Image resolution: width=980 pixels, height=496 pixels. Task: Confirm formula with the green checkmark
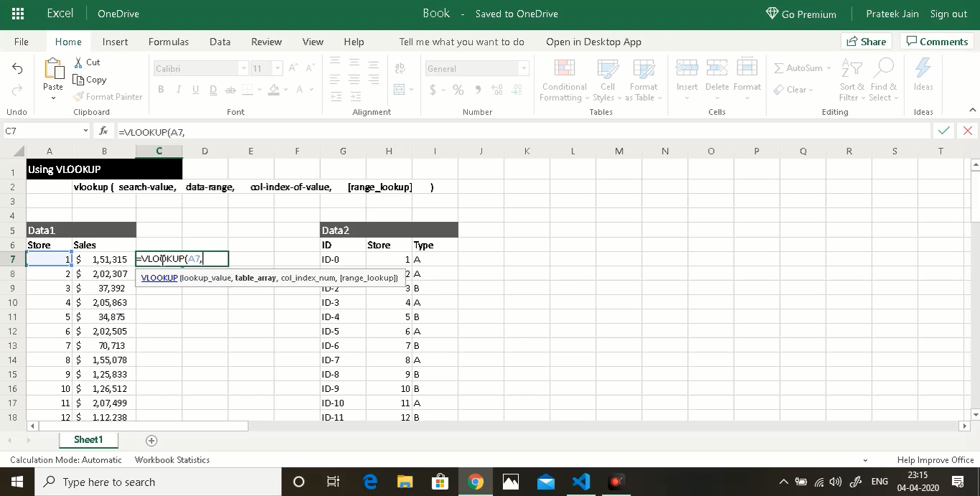point(943,131)
